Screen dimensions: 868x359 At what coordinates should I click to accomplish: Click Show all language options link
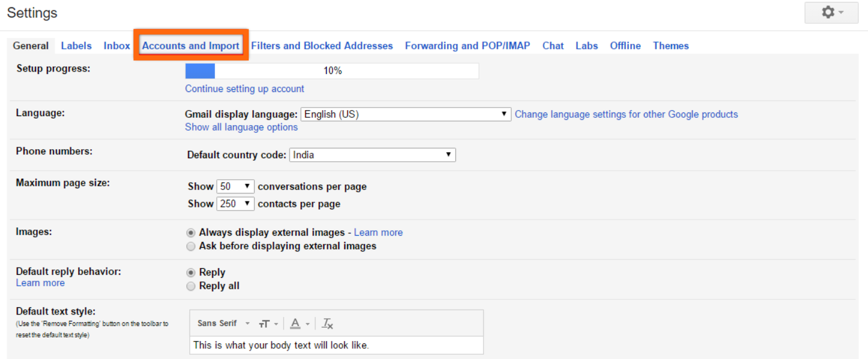click(x=241, y=127)
